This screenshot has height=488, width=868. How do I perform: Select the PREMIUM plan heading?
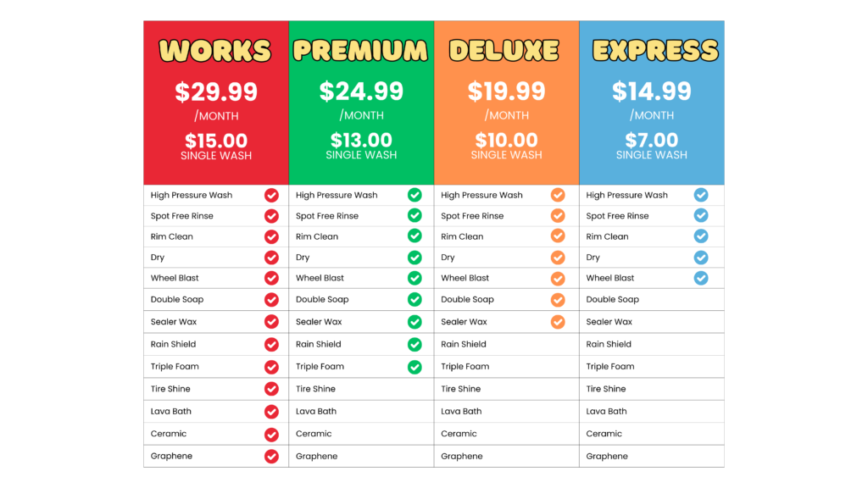point(360,50)
